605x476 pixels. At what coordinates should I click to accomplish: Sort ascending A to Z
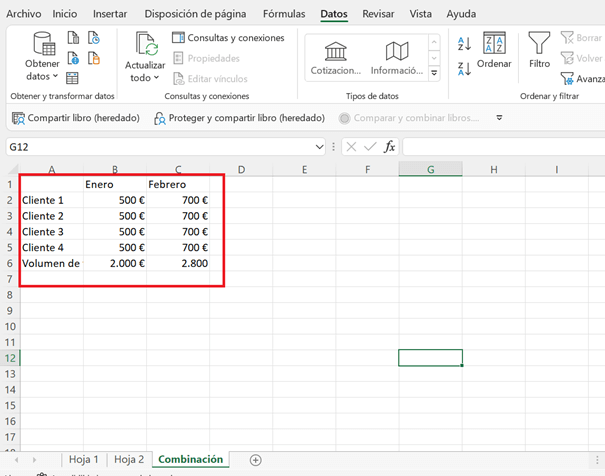[464, 44]
